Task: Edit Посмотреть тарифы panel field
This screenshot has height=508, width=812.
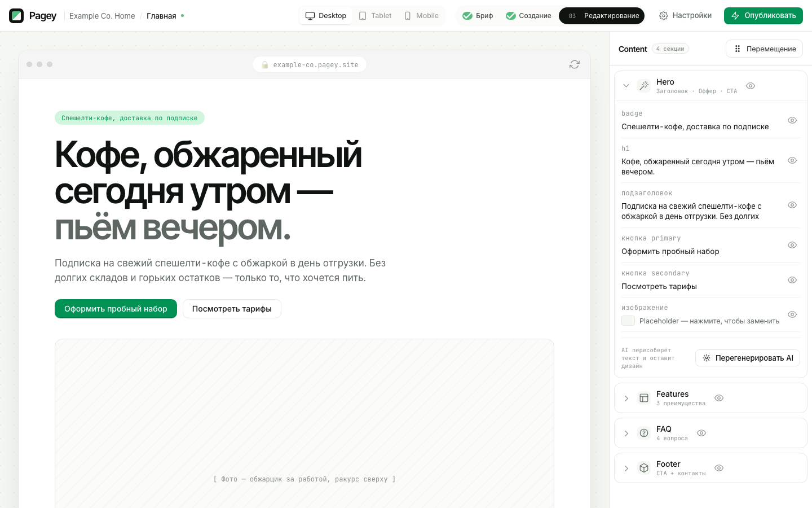Action: (659, 286)
